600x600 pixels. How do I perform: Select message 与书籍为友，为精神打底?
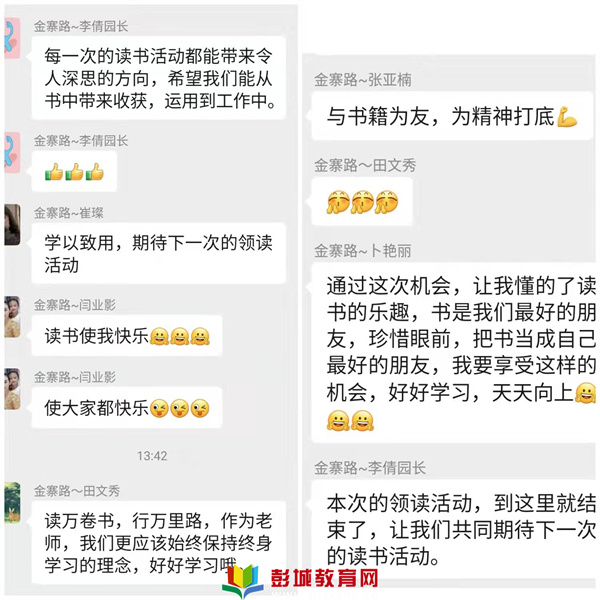tap(452, 116)
